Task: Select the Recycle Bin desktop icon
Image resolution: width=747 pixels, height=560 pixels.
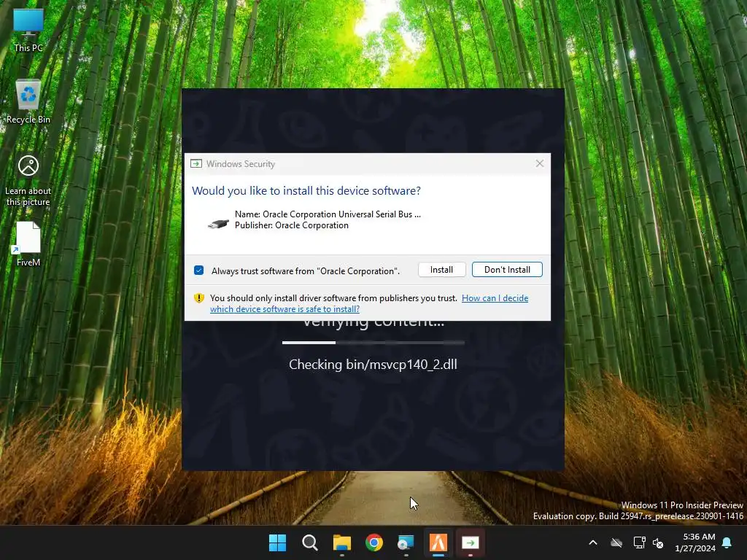Action: pyautogui.click(x=28, y=101)
